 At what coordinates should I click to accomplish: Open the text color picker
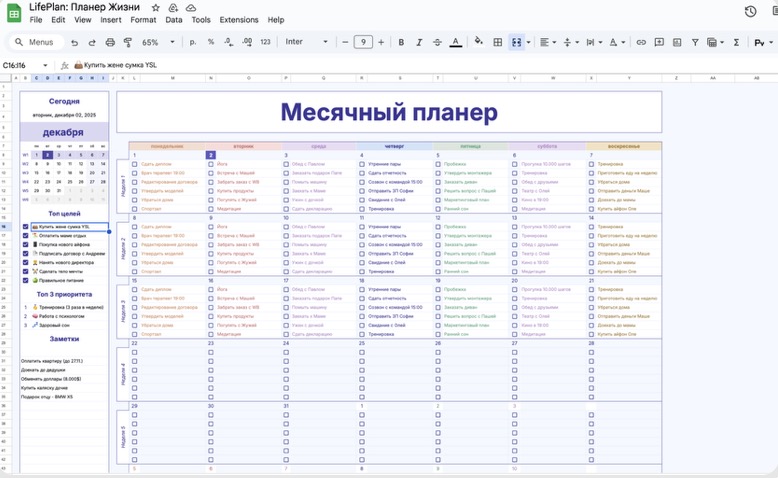[455, 43]
